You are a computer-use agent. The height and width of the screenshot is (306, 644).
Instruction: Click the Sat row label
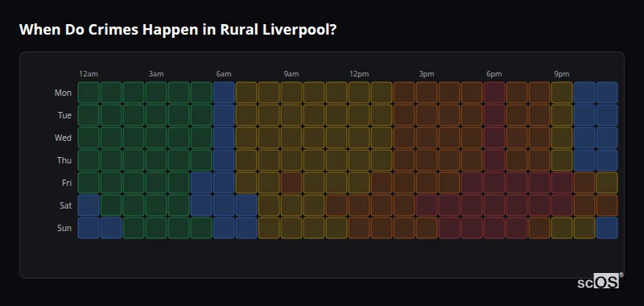[x=66, y=205]
